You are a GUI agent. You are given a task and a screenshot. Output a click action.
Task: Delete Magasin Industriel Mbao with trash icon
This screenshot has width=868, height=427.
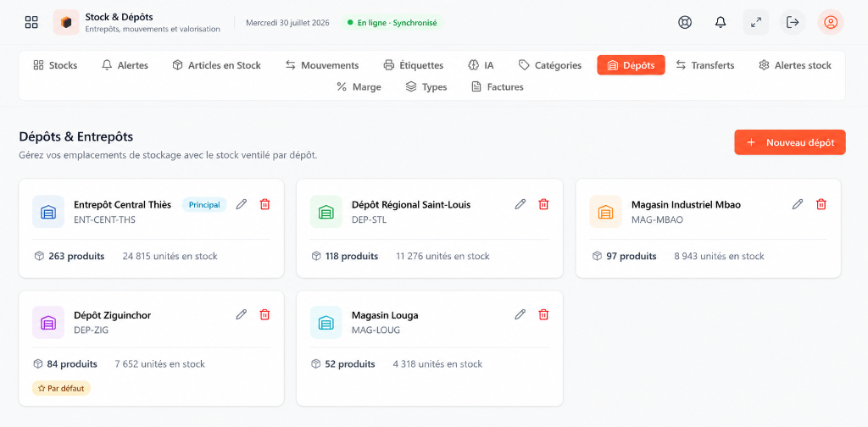pos(821,205)
